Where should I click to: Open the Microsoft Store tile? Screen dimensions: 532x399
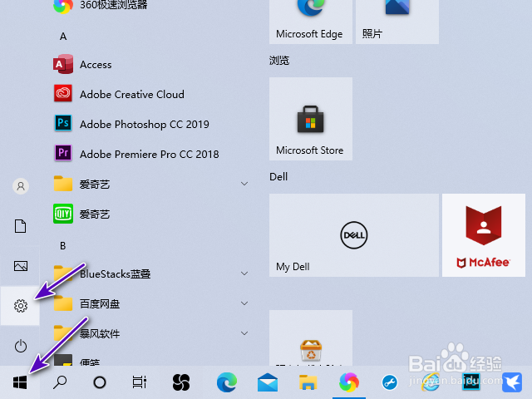tap(311, 119)
